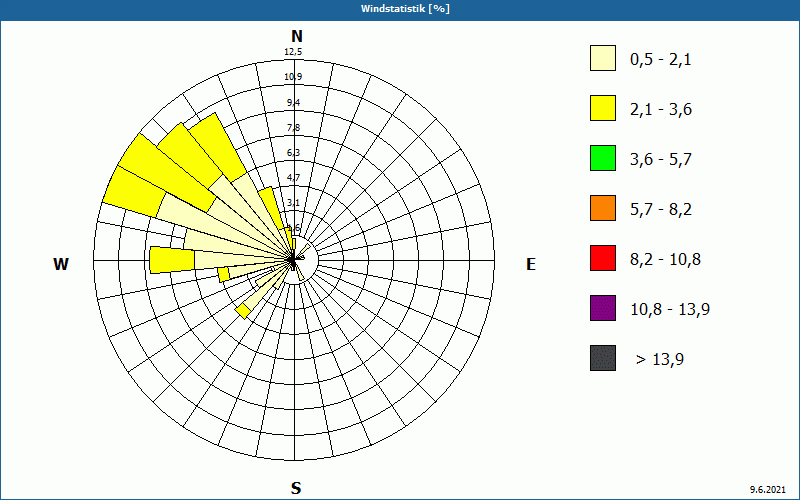The width and height of the screenshot is (800, 500).
Task: Click the red 8,2 - 10,8 legend swatch
Action: (603, 258)
